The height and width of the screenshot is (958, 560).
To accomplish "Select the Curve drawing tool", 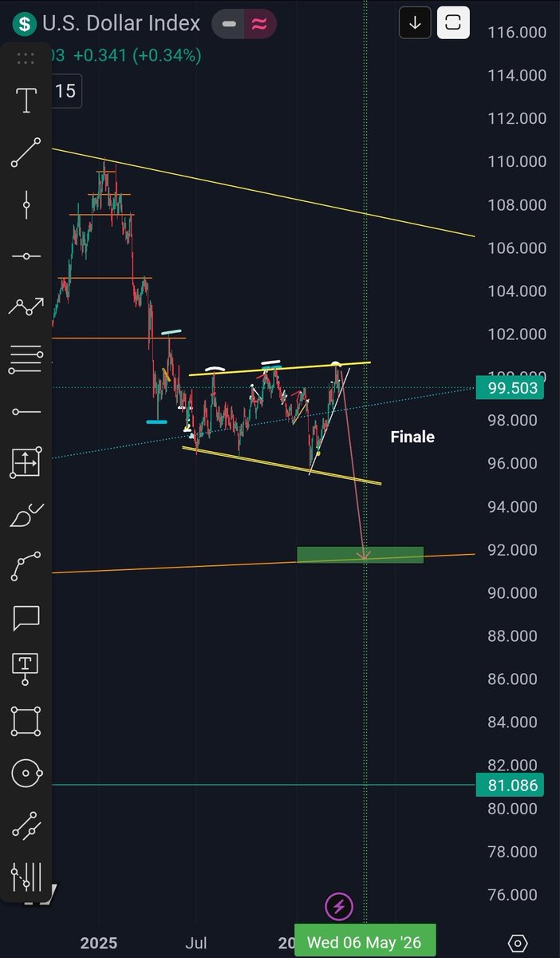I will tap(26, 566).
